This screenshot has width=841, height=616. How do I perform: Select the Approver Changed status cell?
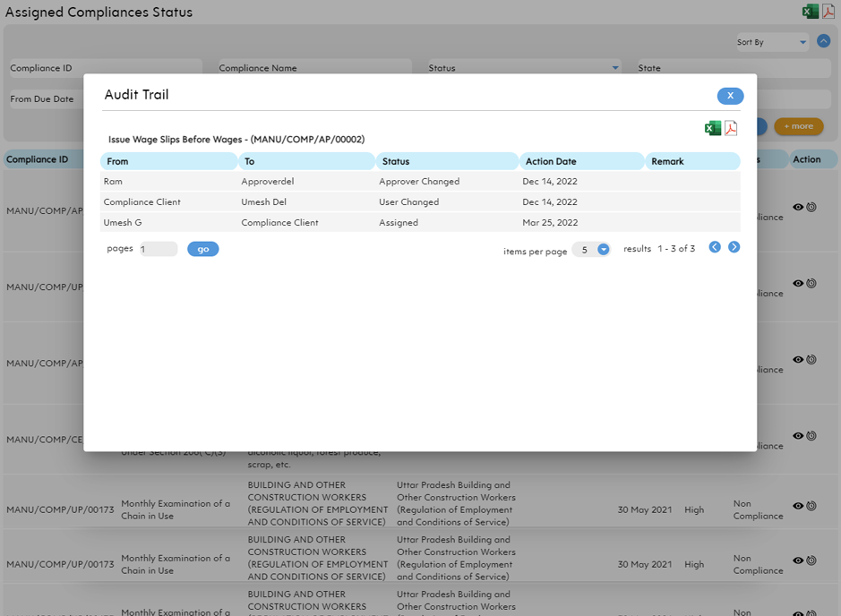coord(419,181)
